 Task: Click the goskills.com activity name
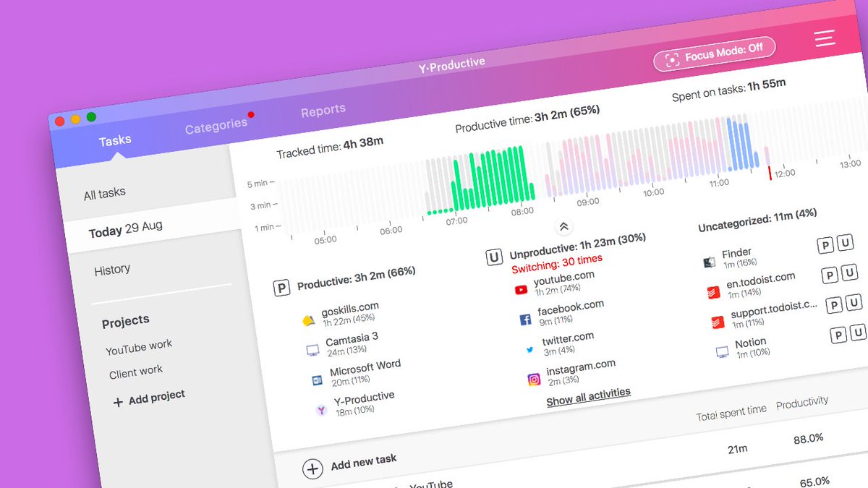(350, 311)
